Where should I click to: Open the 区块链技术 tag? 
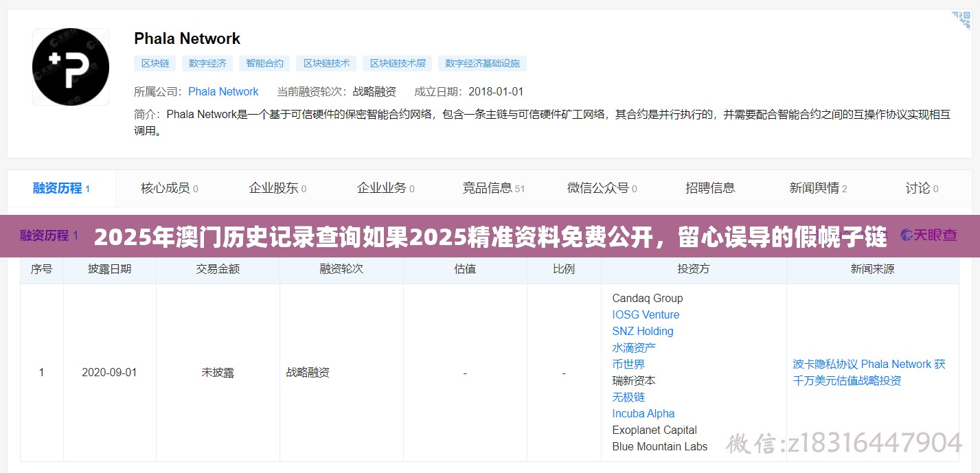[x=327, y=63]
